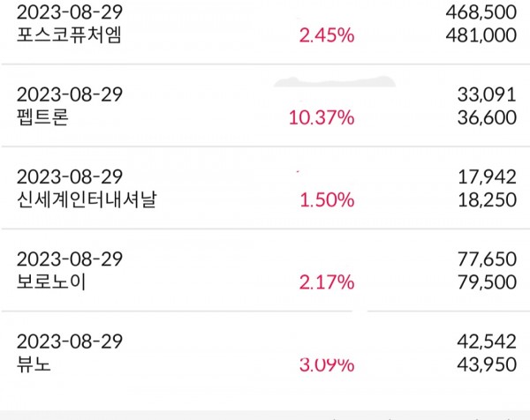Tap the 17,942 price value
Viewport: 530px width, 420px height.
[485, 176]
